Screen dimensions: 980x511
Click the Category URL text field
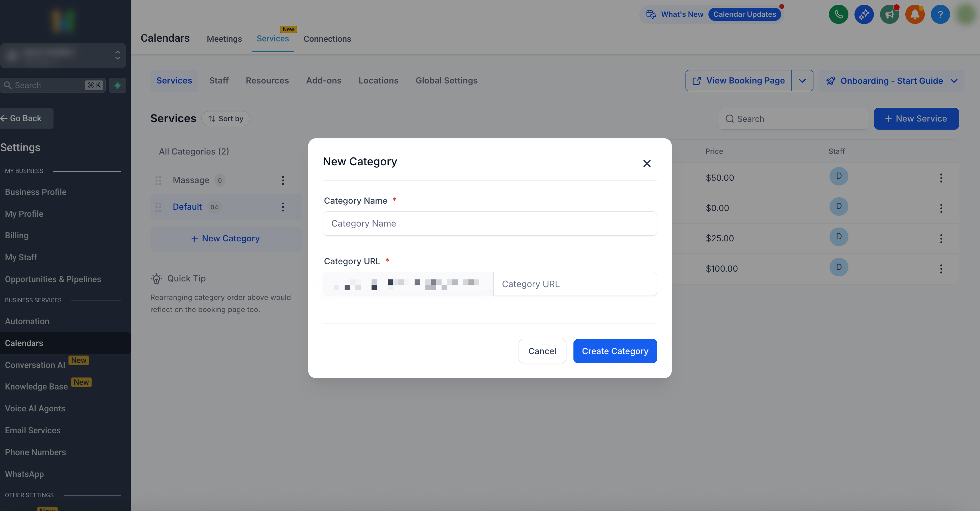click(x=574, y=284)
